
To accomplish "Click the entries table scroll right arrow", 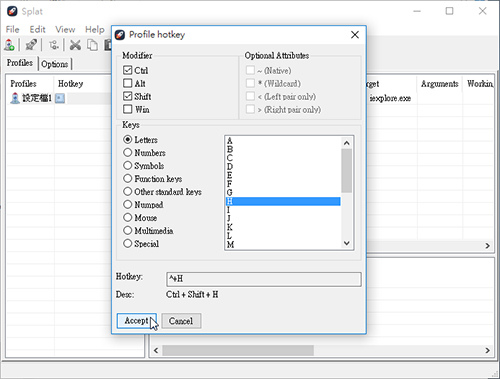I will tap(487, 246).
